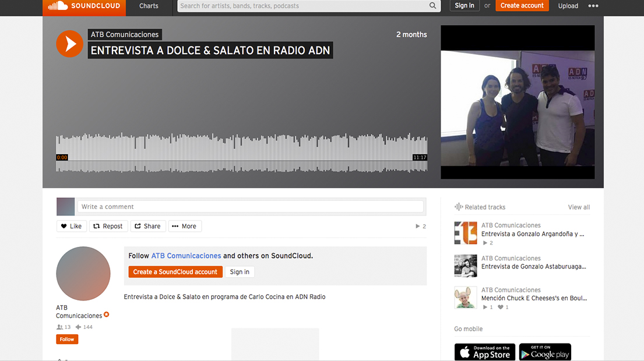
Task: Click the Write a comment field
Action: pos(250,207)
